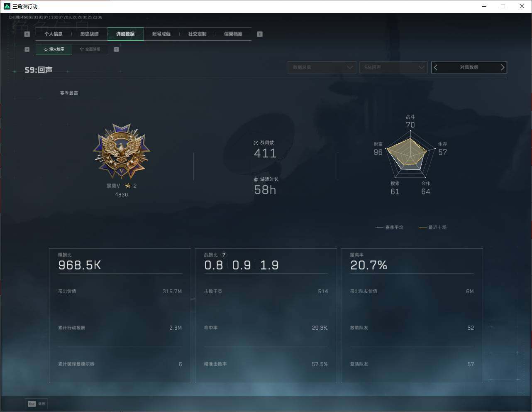The image size is (532, 412).
Task: Click the 击败干员 value 514
Action: pos(323,292)
